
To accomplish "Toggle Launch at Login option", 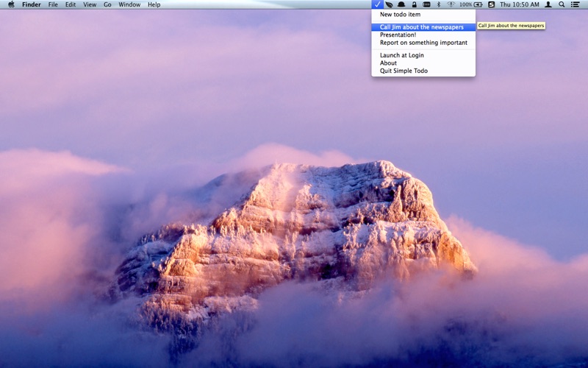I will [x=423, y=55].
